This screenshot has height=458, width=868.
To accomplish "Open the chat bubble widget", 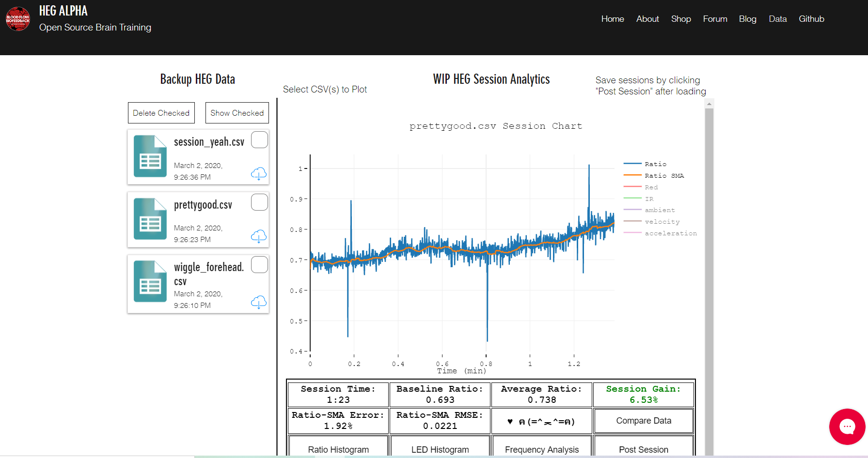I will [x=847, y=427].
